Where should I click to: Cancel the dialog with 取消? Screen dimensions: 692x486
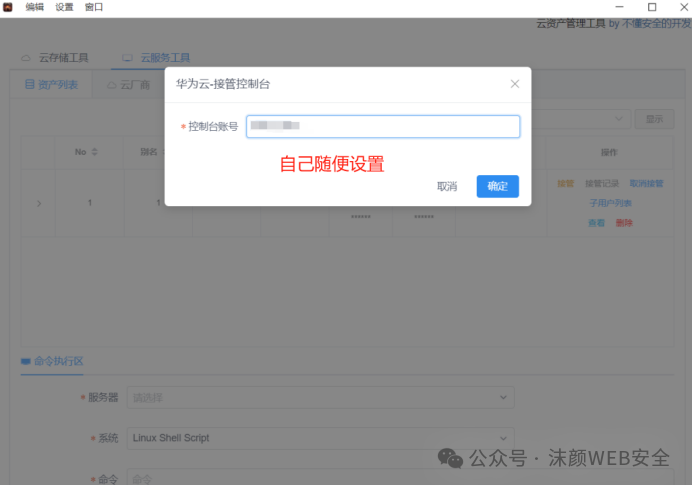pyautogui.click(x=447, y=187)
